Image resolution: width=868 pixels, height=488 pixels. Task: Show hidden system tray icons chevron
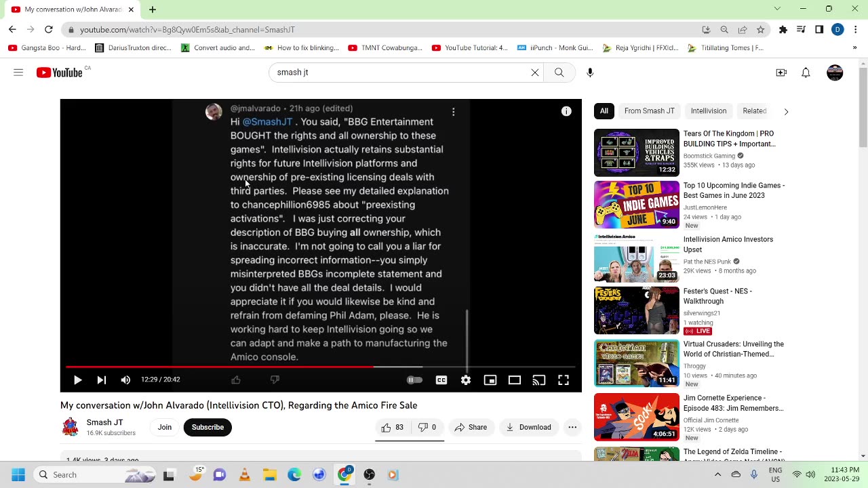(x=717, y=475)
